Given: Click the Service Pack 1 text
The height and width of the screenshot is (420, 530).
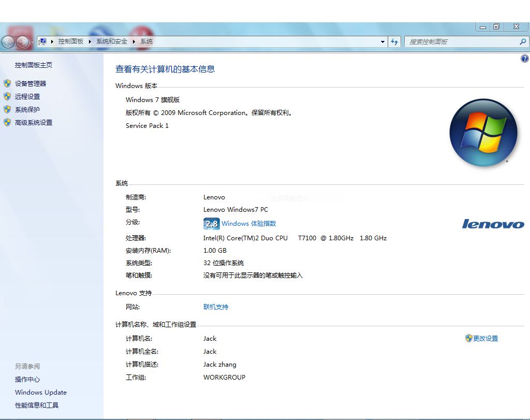Looking at the screenshot, I should click(x=147, y=126).
